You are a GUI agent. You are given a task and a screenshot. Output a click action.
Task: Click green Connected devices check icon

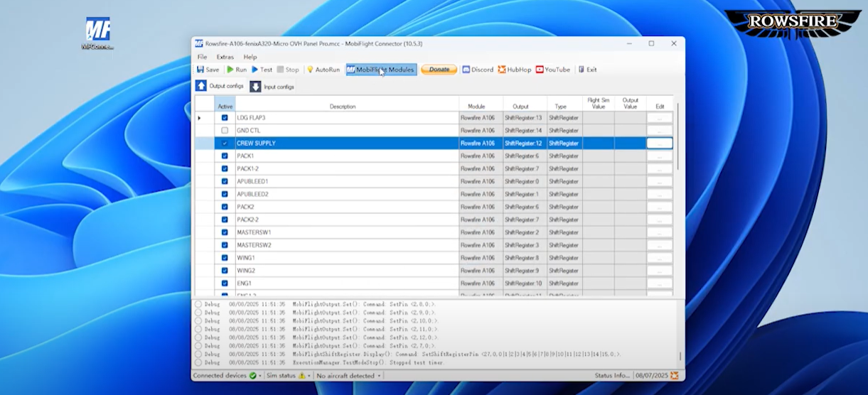253,375
